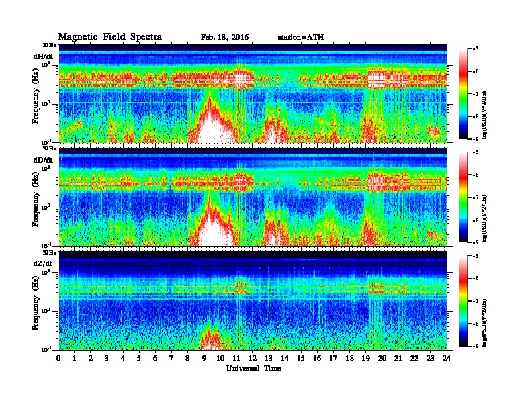
Task: Click hour 12 tick label on time axis
Action: point(253,358)
